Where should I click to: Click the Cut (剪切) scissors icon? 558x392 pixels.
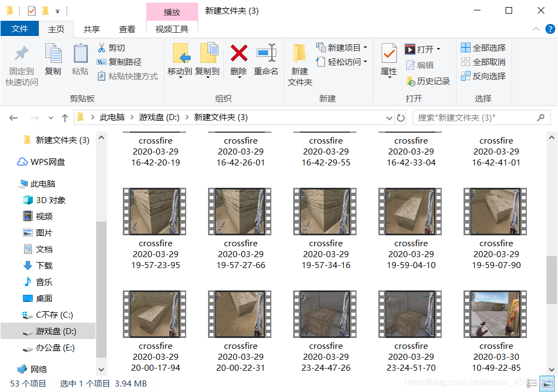pos(102,47)
